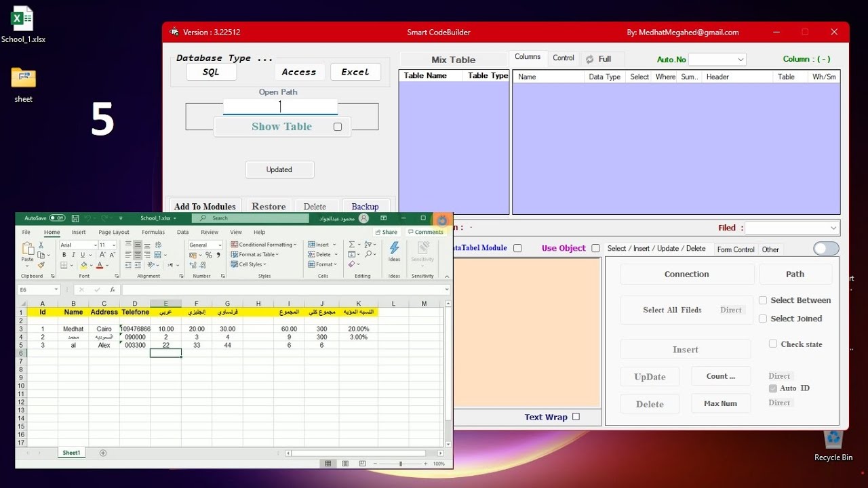Click the Percent Style icon in Excel
The image size is (868, 488).
(209, 255)
